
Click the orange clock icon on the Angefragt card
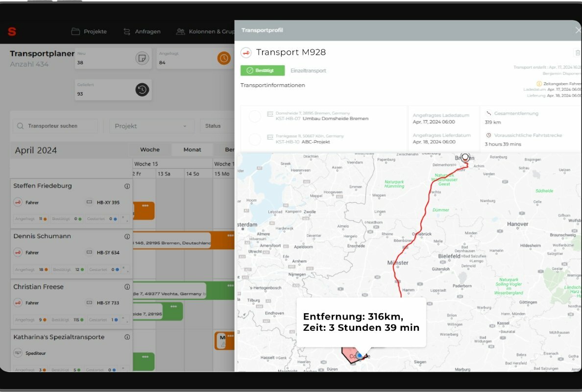pos(224,58)
